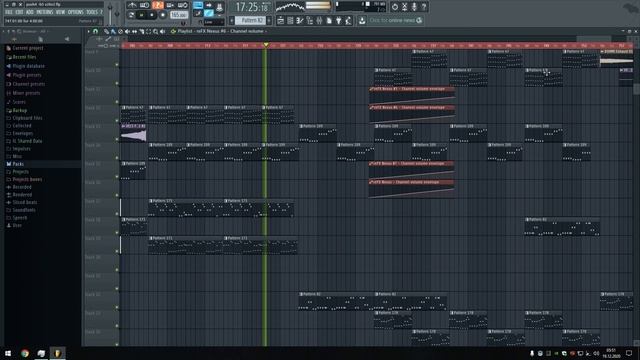This screenshot has height=360, width=640.
Task: Select the playlist pencil draw tool
Action: pos(106,31)
